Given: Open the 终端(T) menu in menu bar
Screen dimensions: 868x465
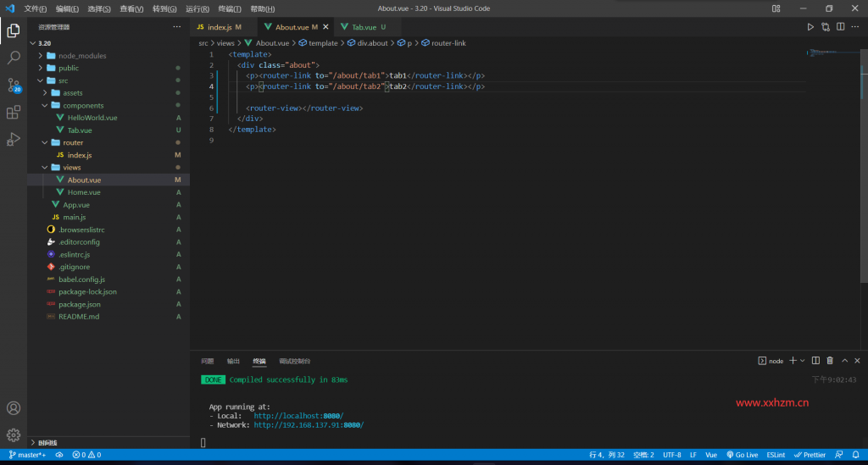Looking at the screenshot, I should pos(230,8).
